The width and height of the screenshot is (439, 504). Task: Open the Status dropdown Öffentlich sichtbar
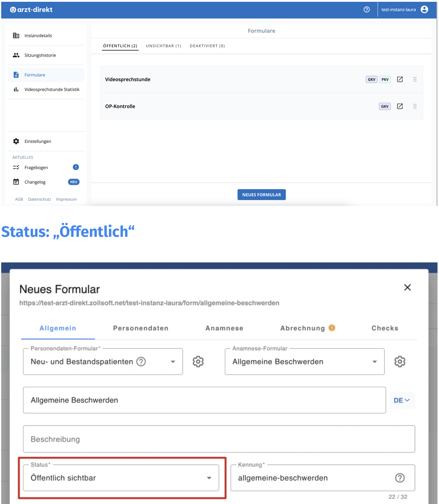[121, 478]
